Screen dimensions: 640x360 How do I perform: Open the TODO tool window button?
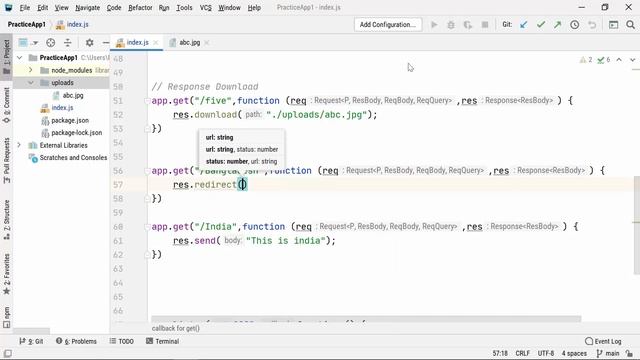122,341
